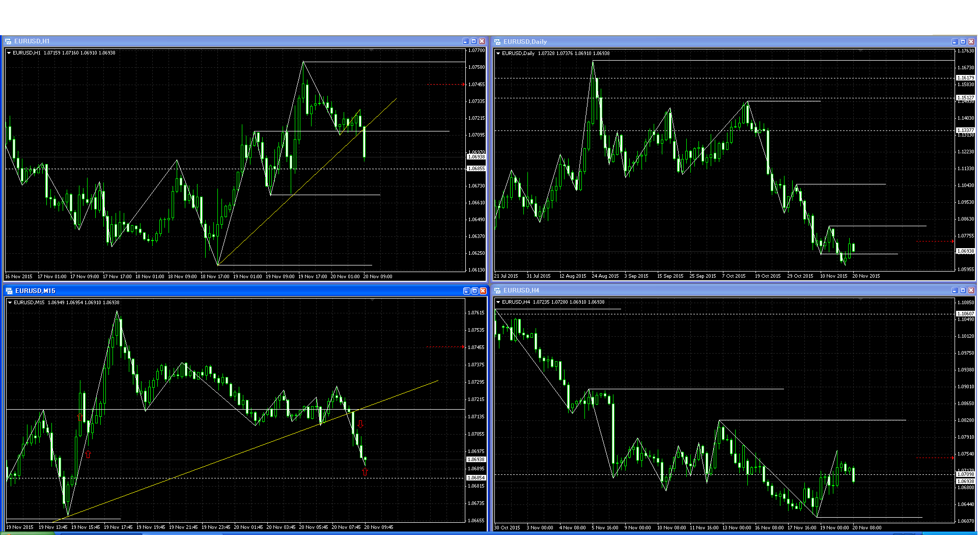Click the EURUSD,M15 chart window icon
The height and width of the screenshot is (535, 980).
[x=9, y=291]
